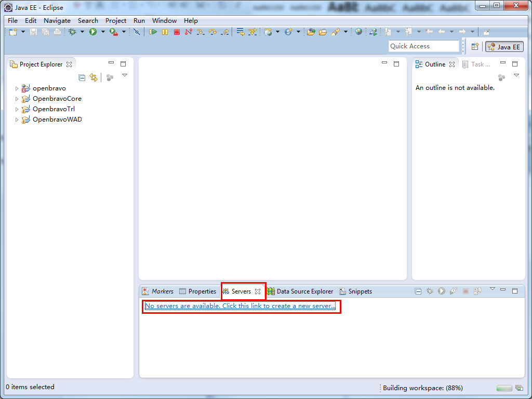
Task: Open the Debug dropdown arrow
Action: pyautogui.click(x=82, y=32)
